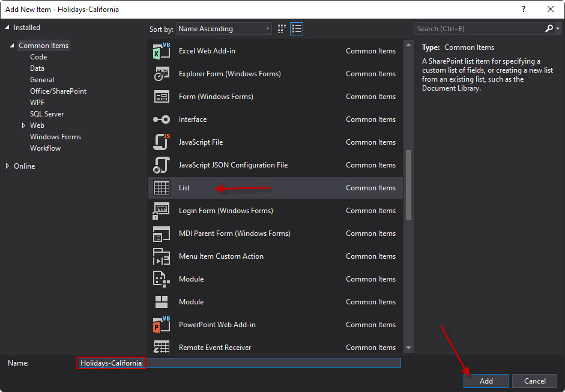Select the Menu Item Custom Action icon
Viewport: 565px width, 392px height.
(x=161, y=256)
